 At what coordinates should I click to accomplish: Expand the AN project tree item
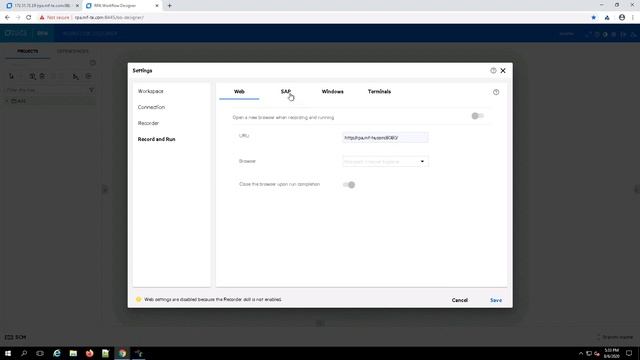pos(7,101)
